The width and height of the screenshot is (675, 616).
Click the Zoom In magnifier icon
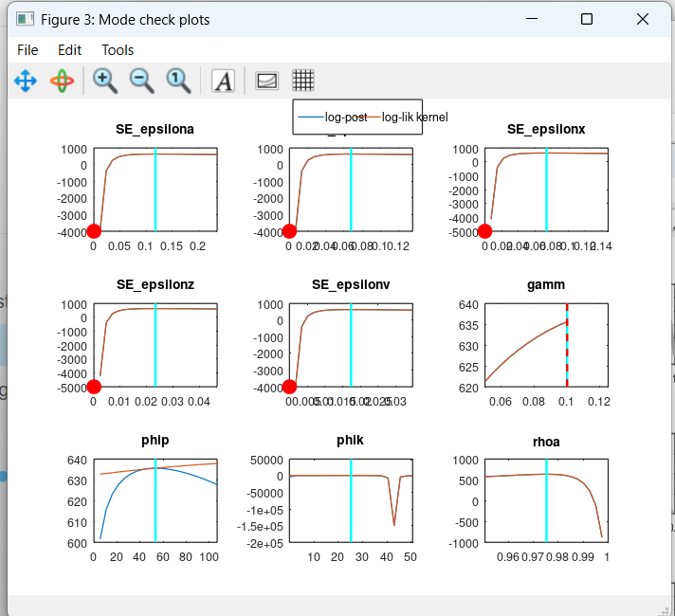(105, 81)
